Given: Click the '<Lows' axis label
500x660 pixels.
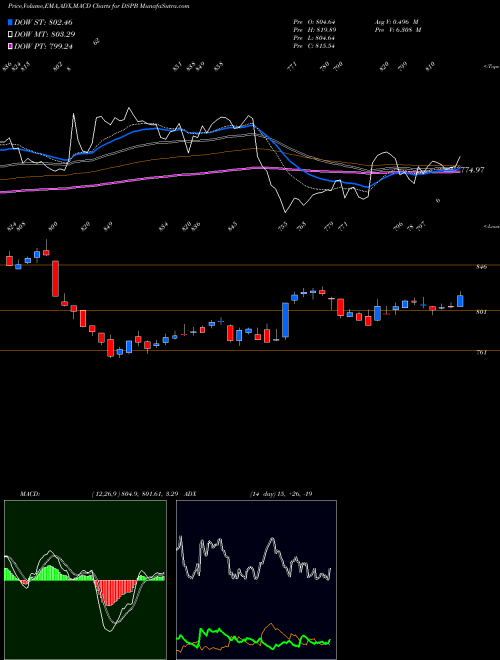Looking at the screenshot, I should click(x=491, y=226).
